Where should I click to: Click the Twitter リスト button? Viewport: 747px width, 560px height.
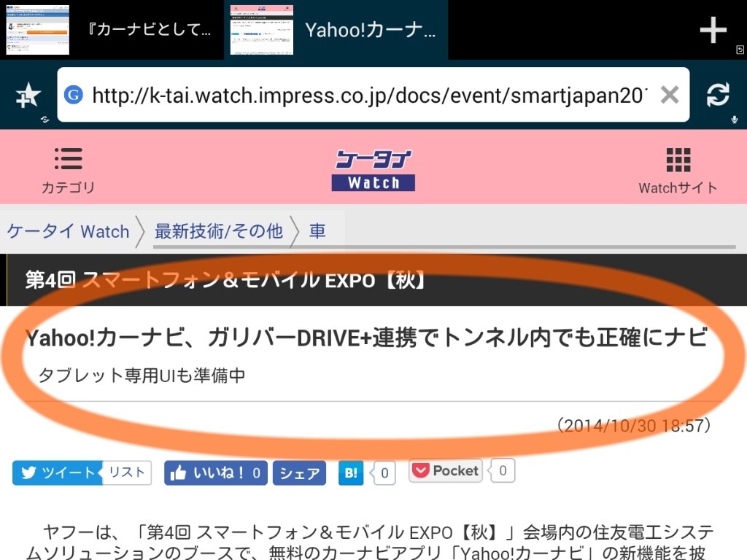(127, 472)
